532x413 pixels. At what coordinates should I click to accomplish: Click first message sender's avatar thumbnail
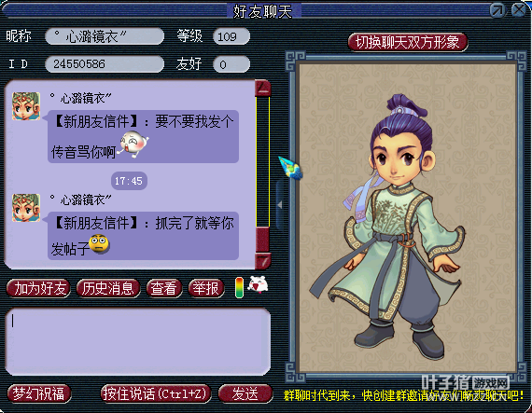(26, 106)
